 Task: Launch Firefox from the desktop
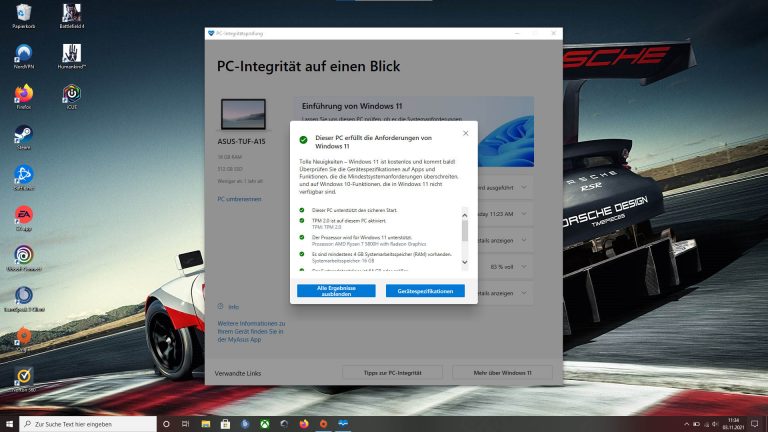coord(23,94)
